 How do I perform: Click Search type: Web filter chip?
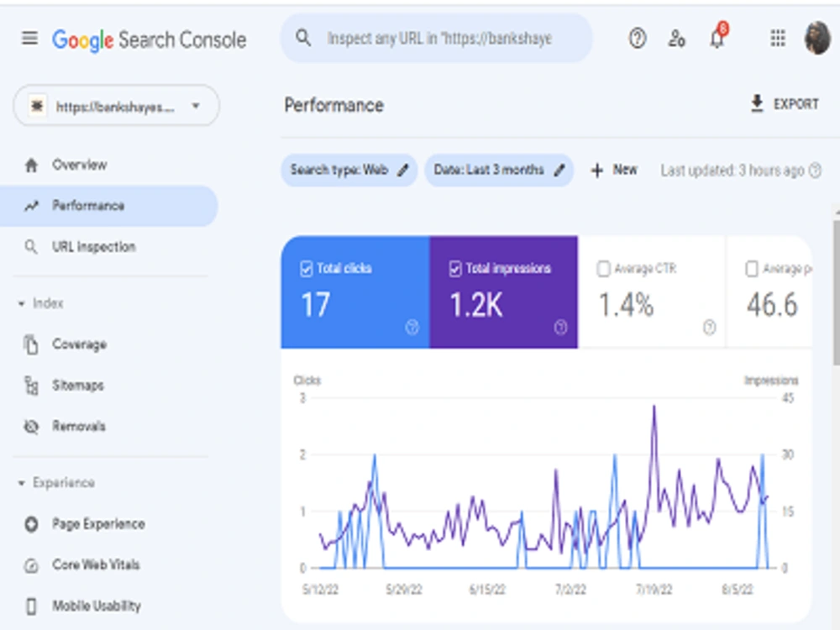pos(349,171)
